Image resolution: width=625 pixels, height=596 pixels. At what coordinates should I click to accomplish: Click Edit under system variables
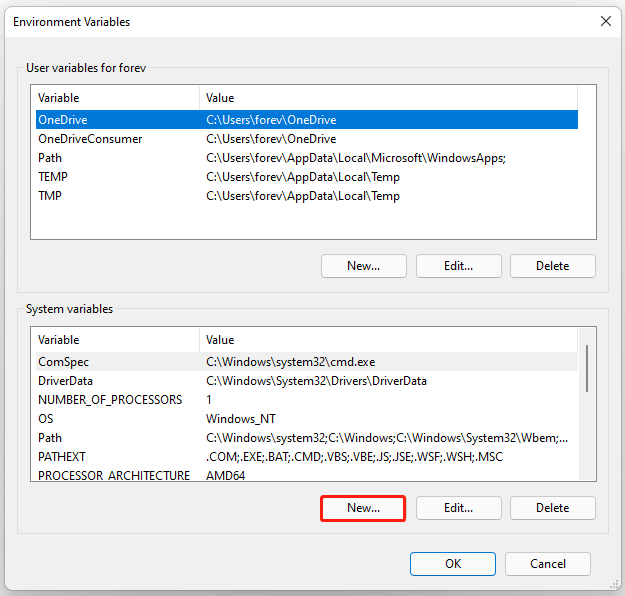(458, 508)
